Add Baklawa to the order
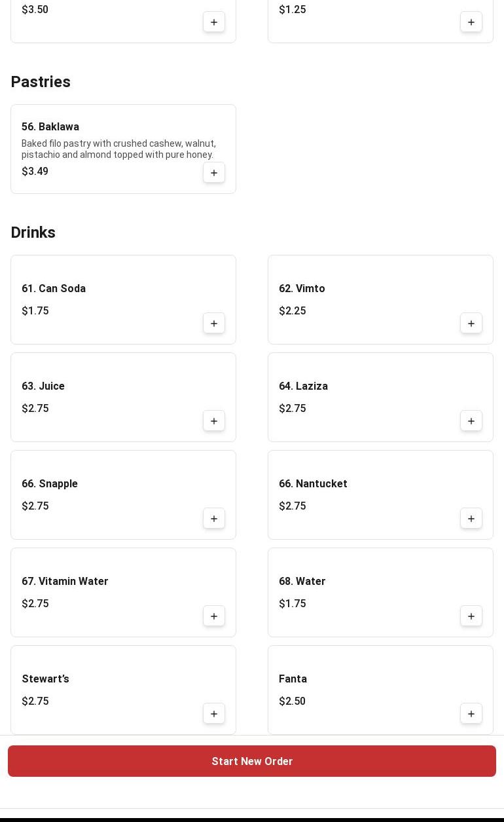Viewport: 504px width, 822px height. pyautogui.click(x=214, y=173)
